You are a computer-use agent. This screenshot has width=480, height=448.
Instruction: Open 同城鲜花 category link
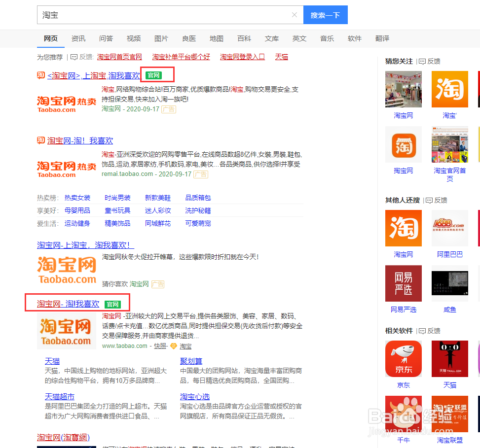pos(158,224)
